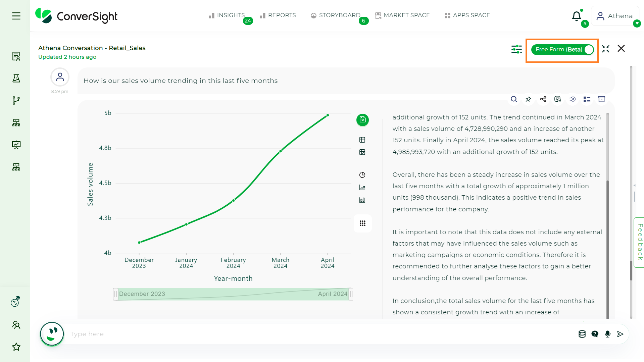Select the bar chart type icon
This screenshot has width=644, height=362.
point(362,200)
